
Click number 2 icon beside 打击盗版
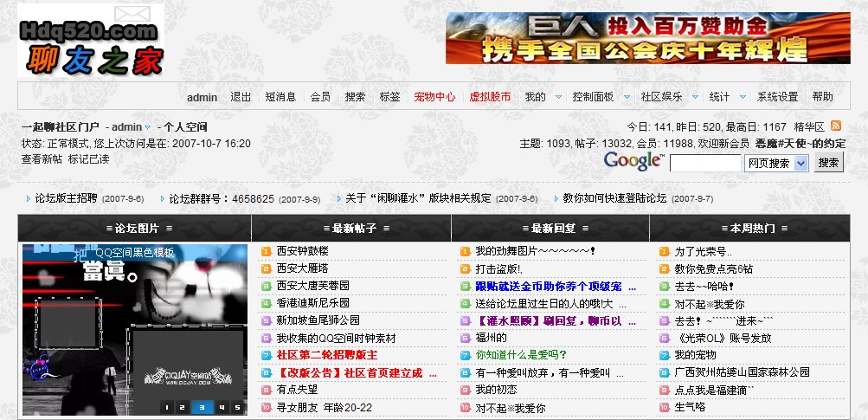click(465, 268)
